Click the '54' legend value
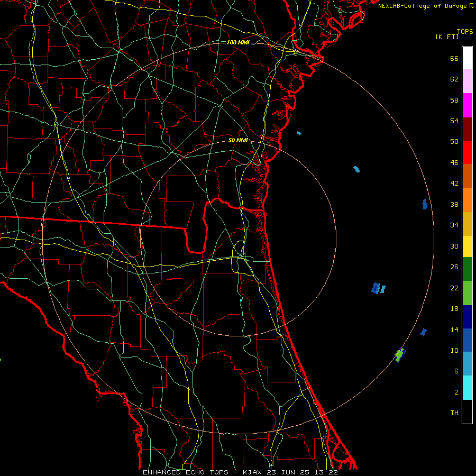Image resolution: width=476 pixels, height=476 pixels. [454, 121]
